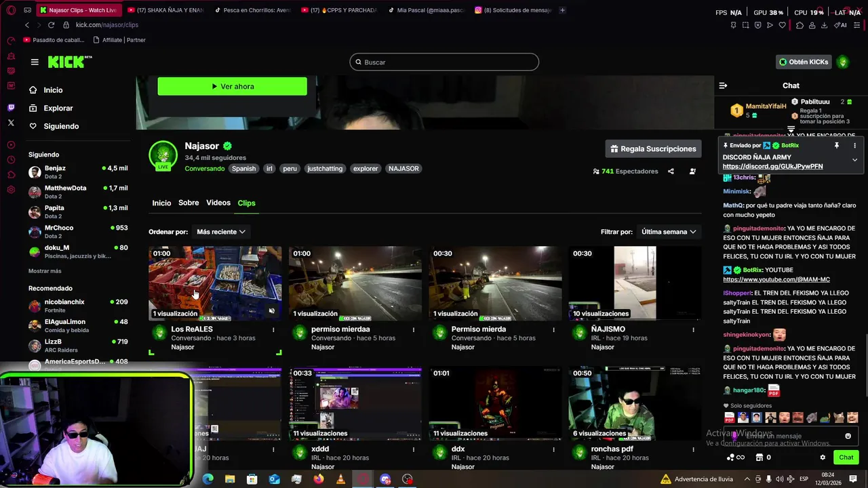
Task: Click the pin icon in address bar
Action: tap(733, 25)
